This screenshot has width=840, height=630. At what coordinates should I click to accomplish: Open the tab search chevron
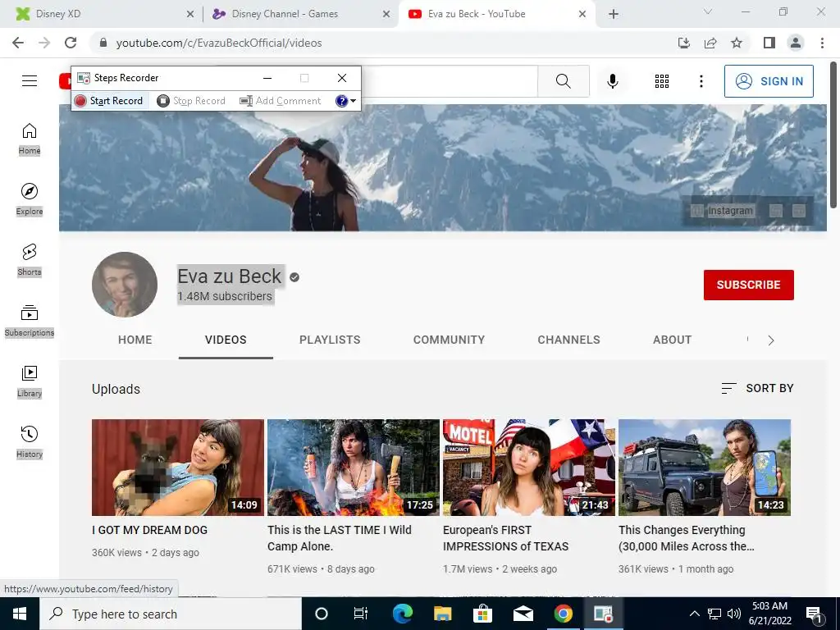(708, 11)
